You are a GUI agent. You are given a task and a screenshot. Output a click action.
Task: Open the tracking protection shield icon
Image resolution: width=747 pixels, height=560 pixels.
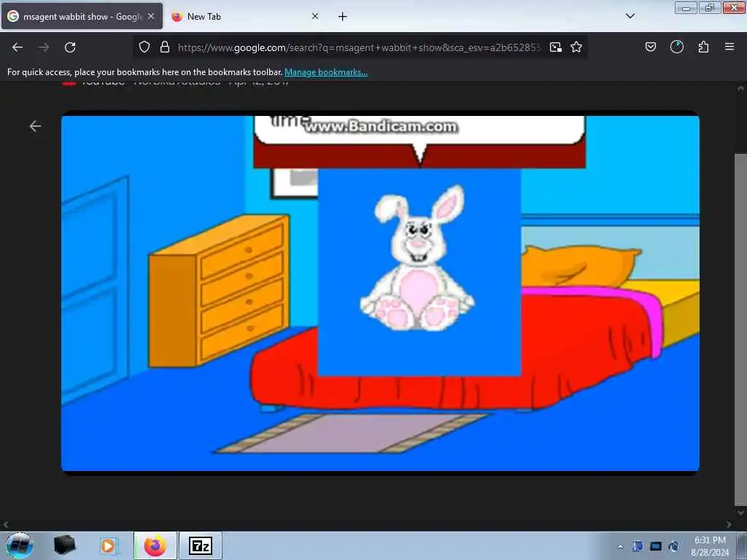pos(144,47)
